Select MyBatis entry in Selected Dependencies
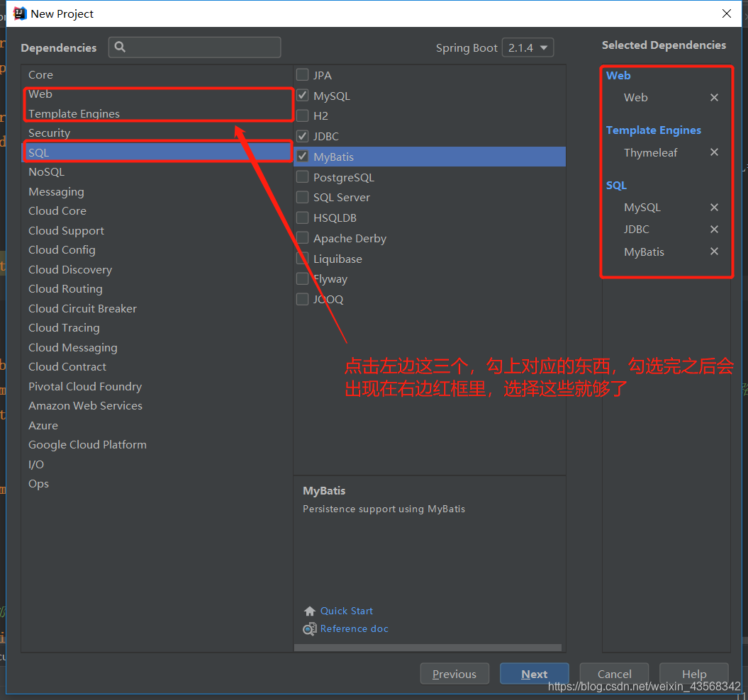 pyautogui.click(x=644, y=252)
